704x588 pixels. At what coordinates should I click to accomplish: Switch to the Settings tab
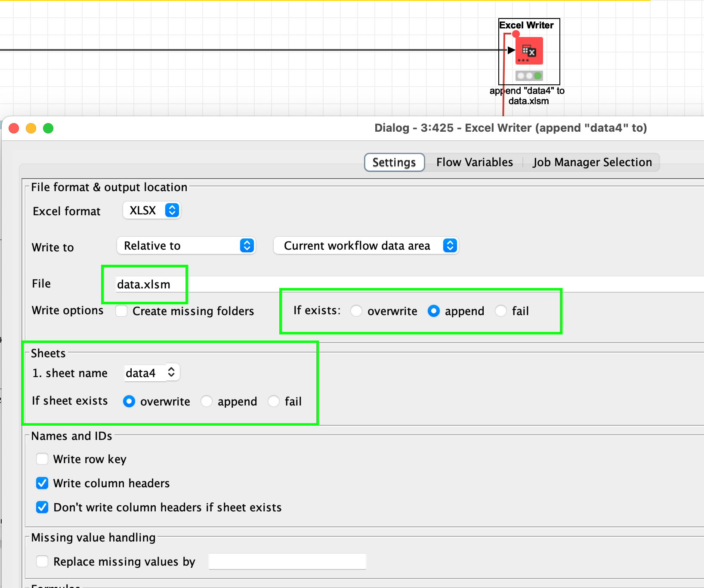(394, 162)
